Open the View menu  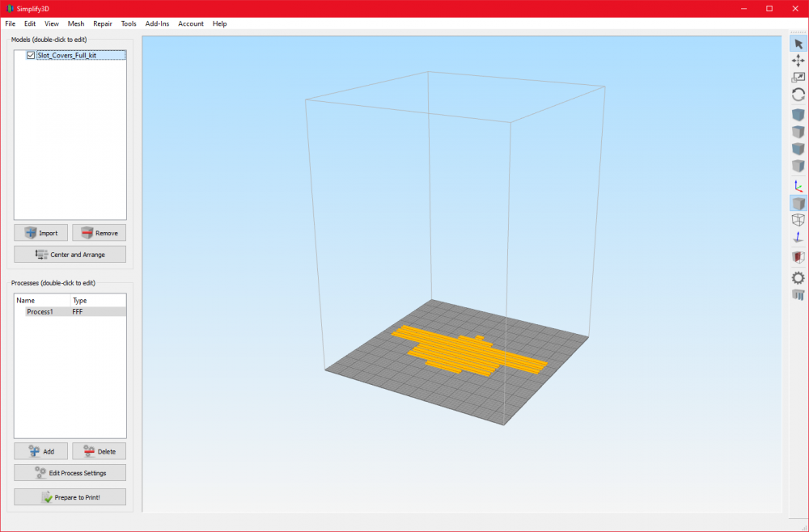tap(52, 23)
